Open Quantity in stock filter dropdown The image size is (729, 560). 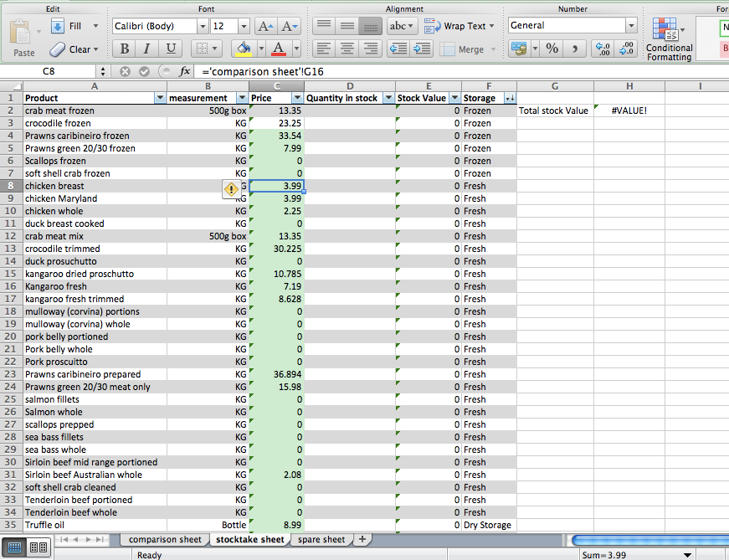pos(388,98)
